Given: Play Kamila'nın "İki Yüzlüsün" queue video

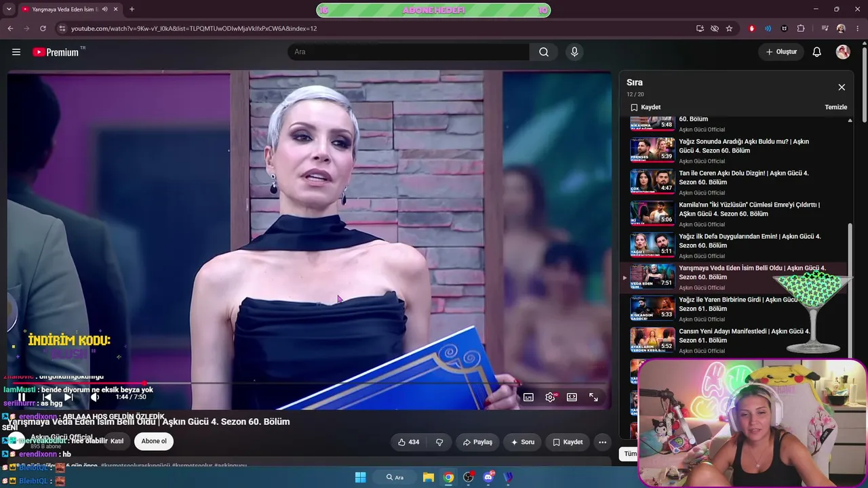Looking at the screenshot, I should click(735, 214).
